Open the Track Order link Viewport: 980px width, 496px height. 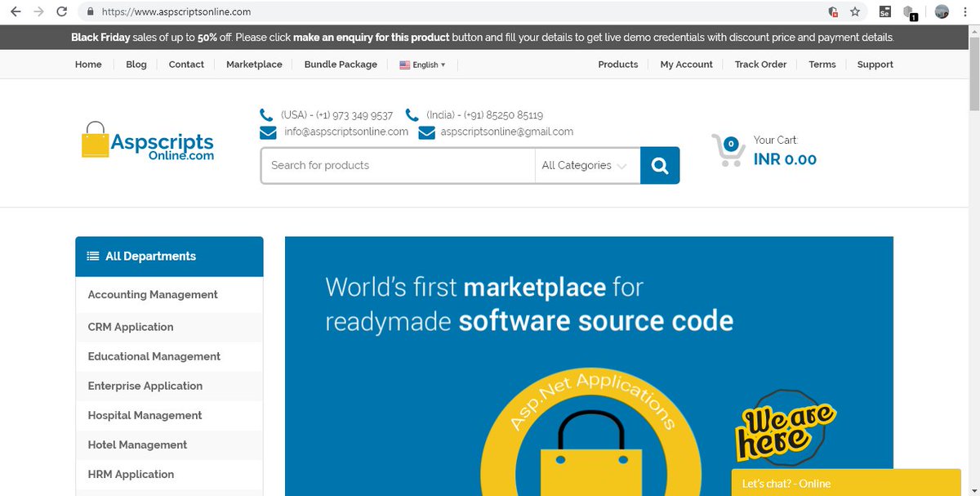(760, 65)
